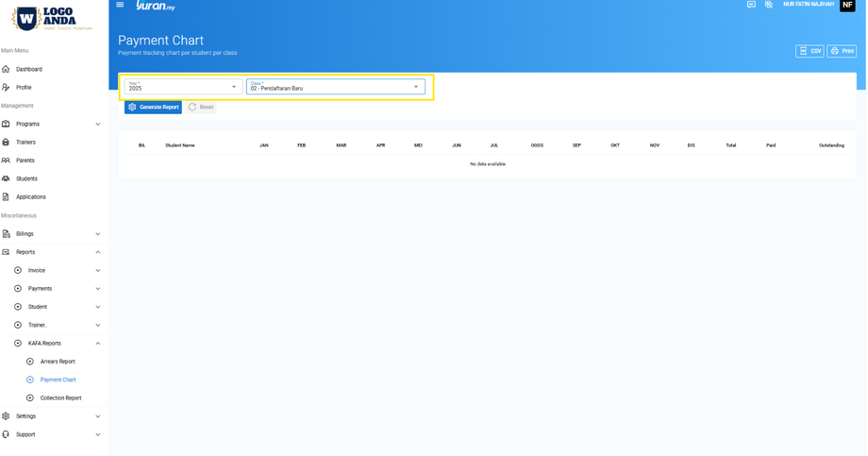Click the Dashboard home icon
The image size is (868, 456).
(6, 69)
